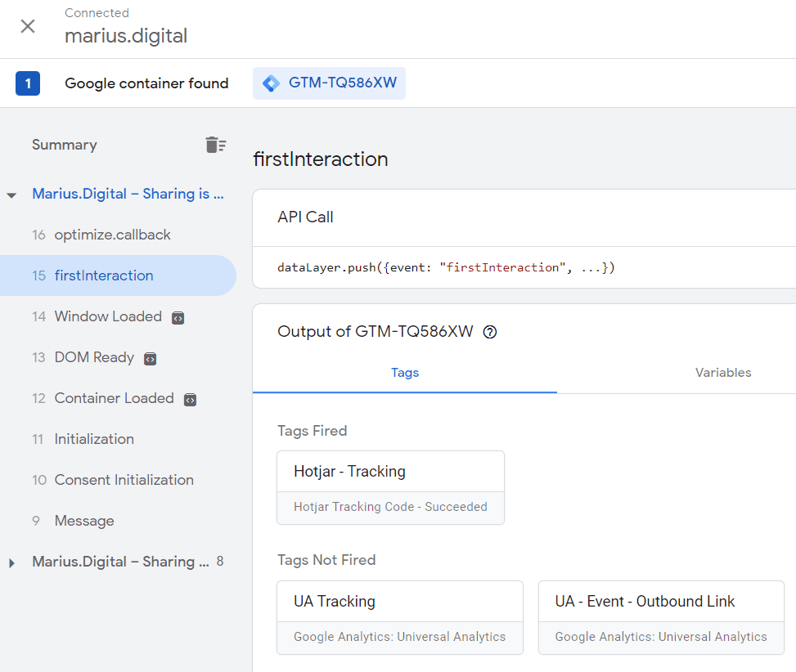Image resolution: width=796 pixels, height=672 pixels.
Task: Open the first Marius.Digital – Sharing is page entry
Action: coord(128,194)
